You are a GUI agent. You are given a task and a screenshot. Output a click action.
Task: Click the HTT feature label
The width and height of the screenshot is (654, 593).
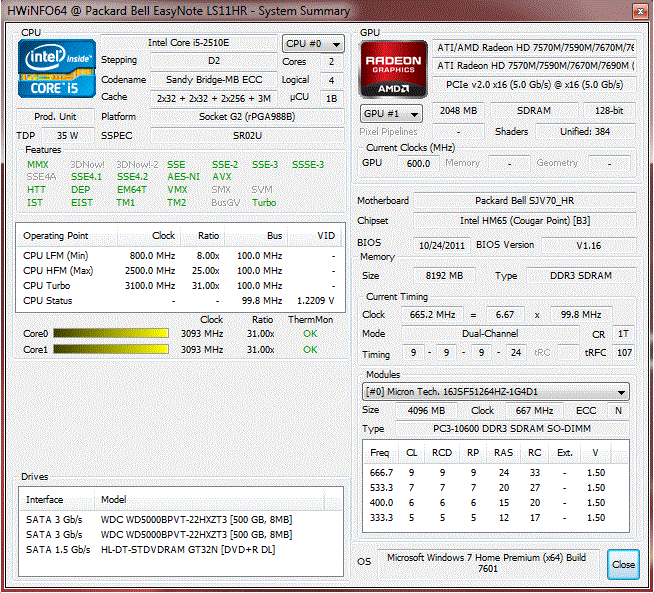[36, 190]
